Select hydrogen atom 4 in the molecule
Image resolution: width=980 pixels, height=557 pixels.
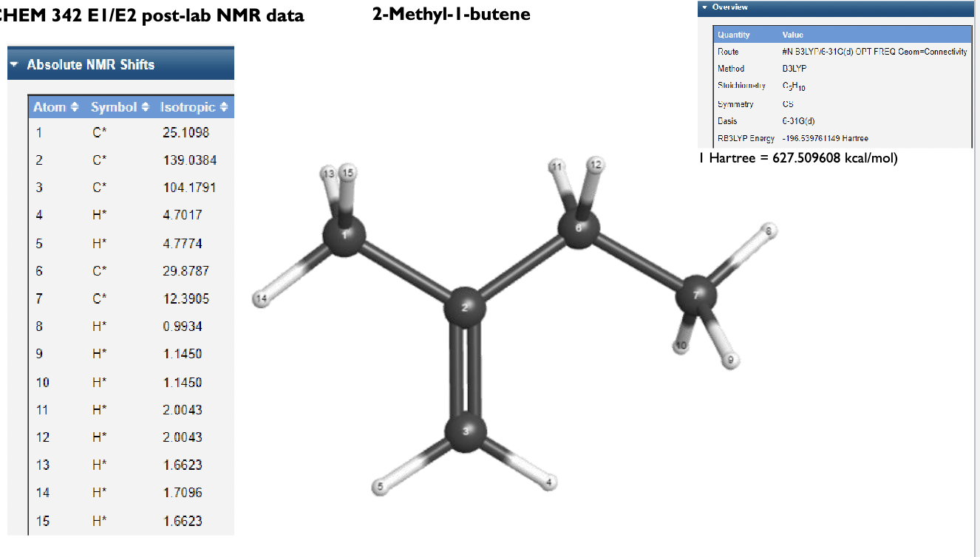tap(548, 483)
